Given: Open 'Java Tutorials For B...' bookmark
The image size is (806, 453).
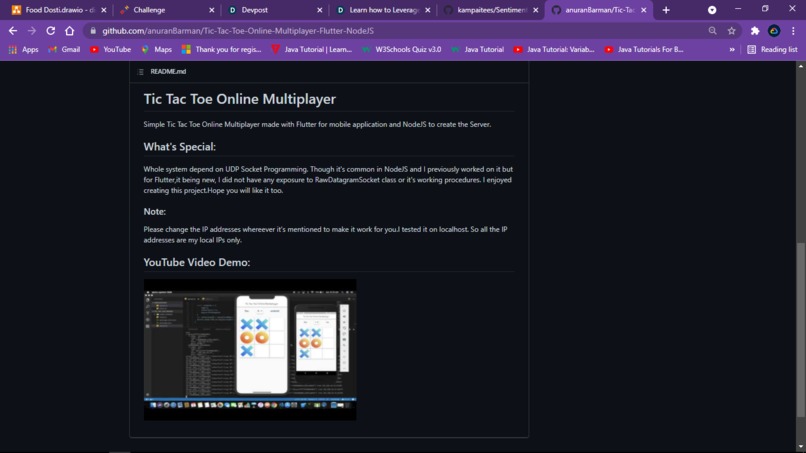Looking at the screenshot, I should (644, 49).
